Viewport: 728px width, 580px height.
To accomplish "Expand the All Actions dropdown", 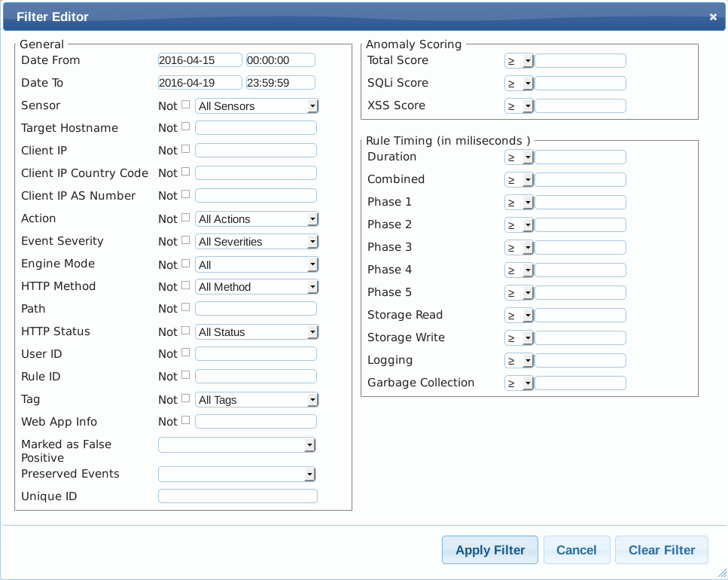I will tap(257, 219).
